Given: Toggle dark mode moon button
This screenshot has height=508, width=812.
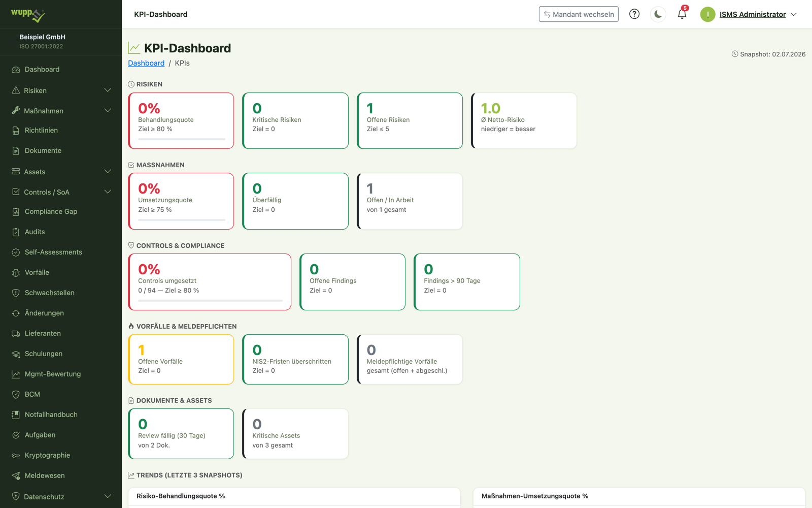Looking at the screenshot, I should (658, 14).
